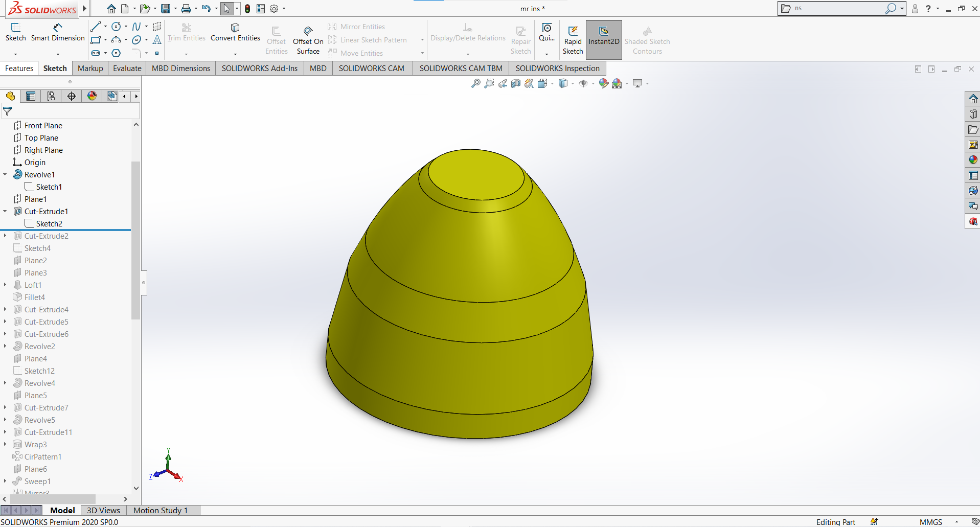Open the PropertyManager panel tab

31,96
